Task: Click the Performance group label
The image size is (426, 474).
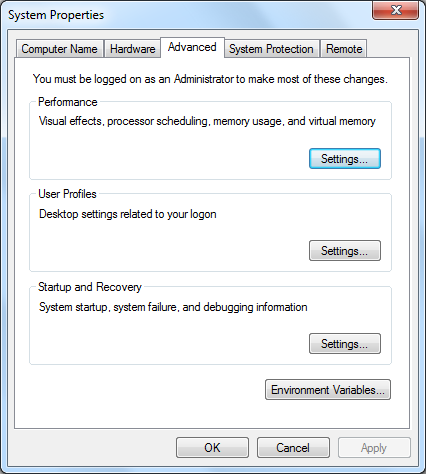Action: click(x=68, y=102)
